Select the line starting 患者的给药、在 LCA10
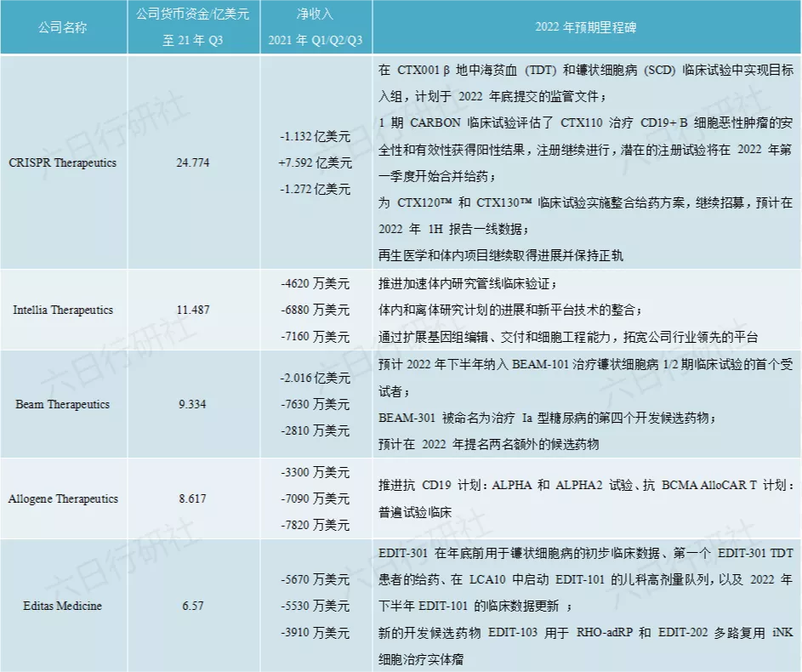The image size is (802, 672). click(x=586, y=579)
